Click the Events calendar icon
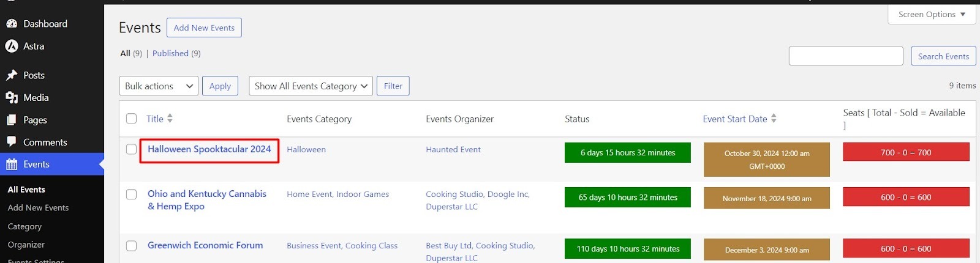 (12, 165)
